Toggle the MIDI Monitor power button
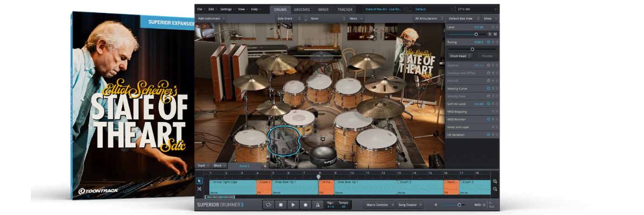The height and width of the screenshot is (215, 644). coord(488,119)
